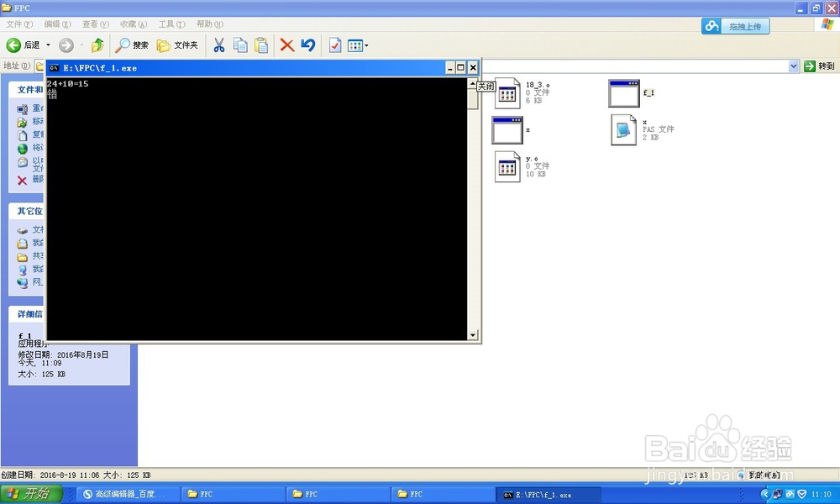Switch to first FPC taskbar button

[x=233, y=494]
